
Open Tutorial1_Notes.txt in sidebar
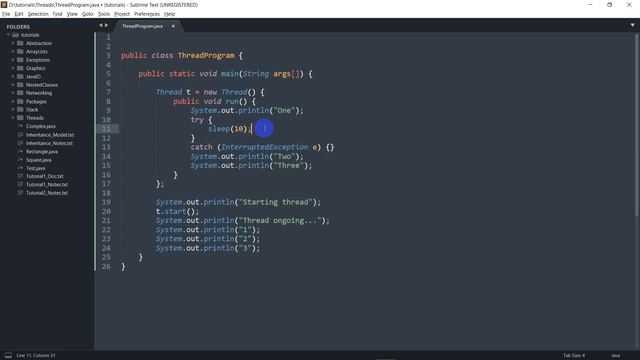pyautogui.click(x=47, y=184)
